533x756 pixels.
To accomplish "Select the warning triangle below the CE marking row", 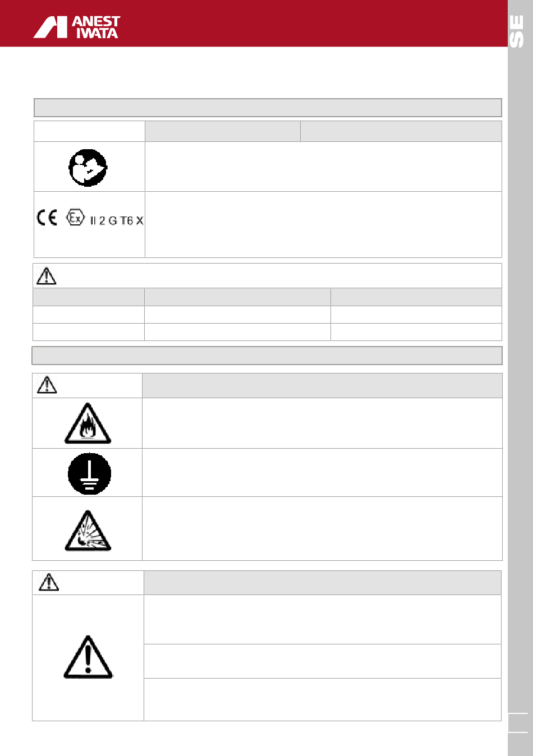I will (46, 275).
